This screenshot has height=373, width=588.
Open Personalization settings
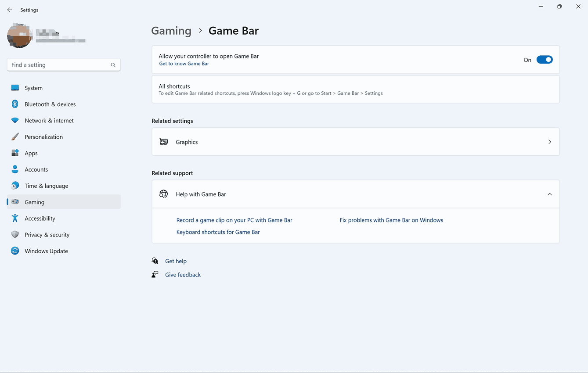[x=64, y=136]
